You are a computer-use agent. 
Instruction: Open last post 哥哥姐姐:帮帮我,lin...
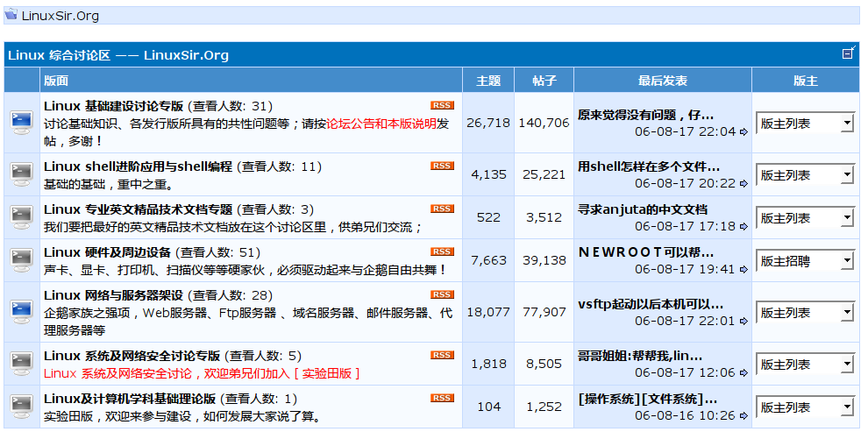click(x=640, y=356)
